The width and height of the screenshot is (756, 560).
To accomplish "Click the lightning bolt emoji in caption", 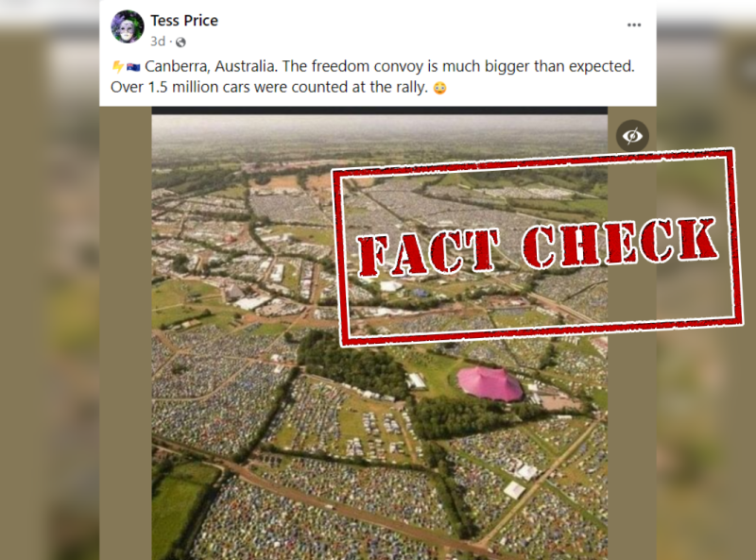I will 117,66.
